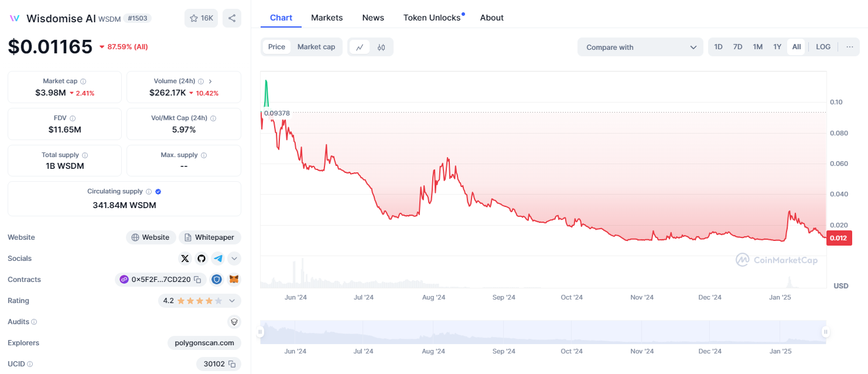This screenshot has width=868, height=374.
Task: Expand the Rating 4.2 details
Action: [232, 301]
